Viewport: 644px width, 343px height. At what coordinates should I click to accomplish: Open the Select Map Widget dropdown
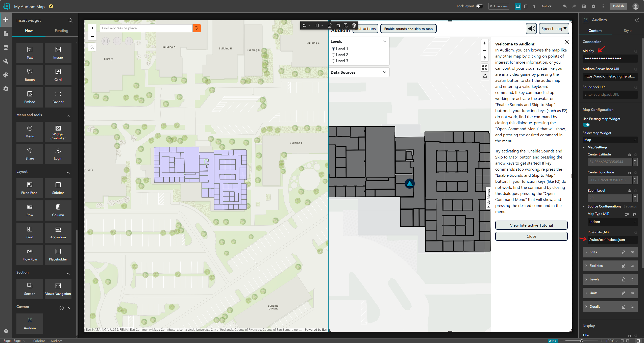click(x=610, y=140)
